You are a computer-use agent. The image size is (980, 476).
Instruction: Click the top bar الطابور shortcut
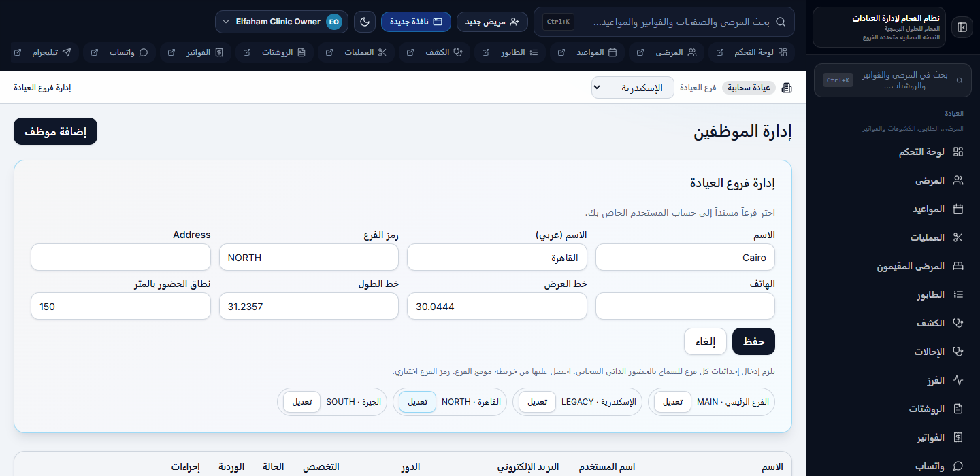pos(519,52)
